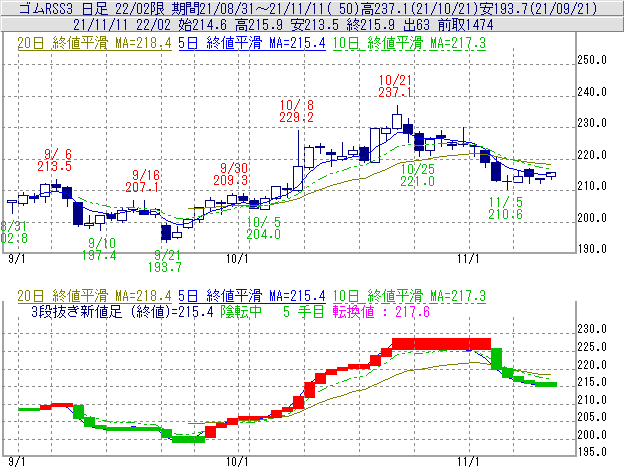This screenshot has height=475, width=624.
Task: Click the bottom chart's 205.0 axis label
Action: click(x=592, y=417)
